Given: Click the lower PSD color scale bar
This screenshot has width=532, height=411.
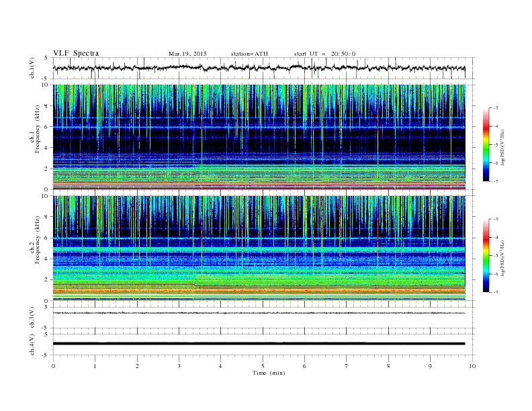Looking at the screenshot, I should coord(486,256).
